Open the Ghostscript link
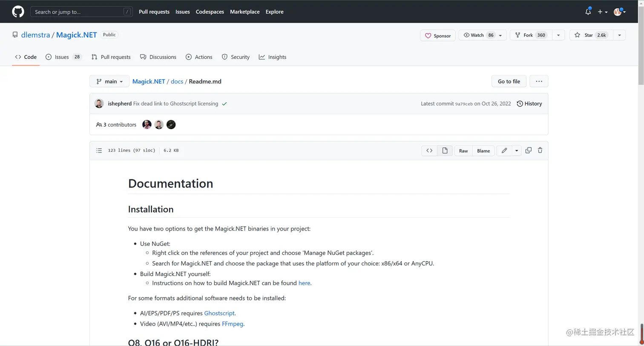 (219, 313)
